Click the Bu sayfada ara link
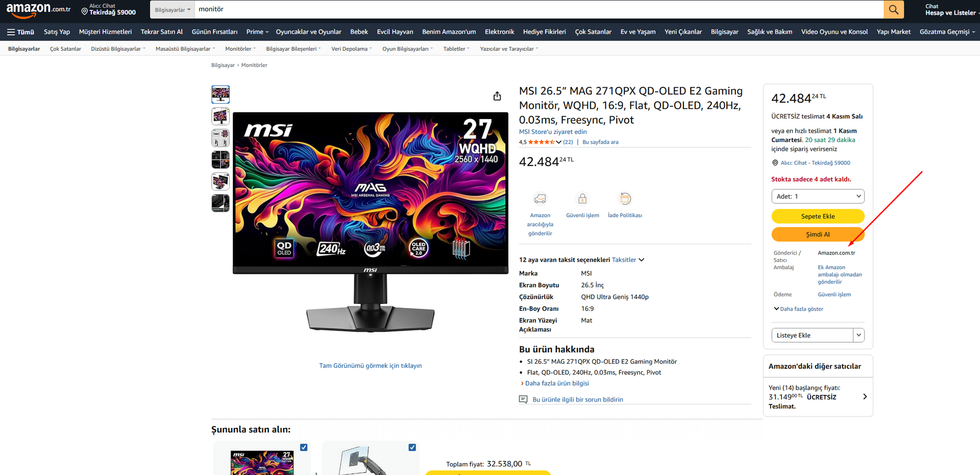 coord(600,142)
